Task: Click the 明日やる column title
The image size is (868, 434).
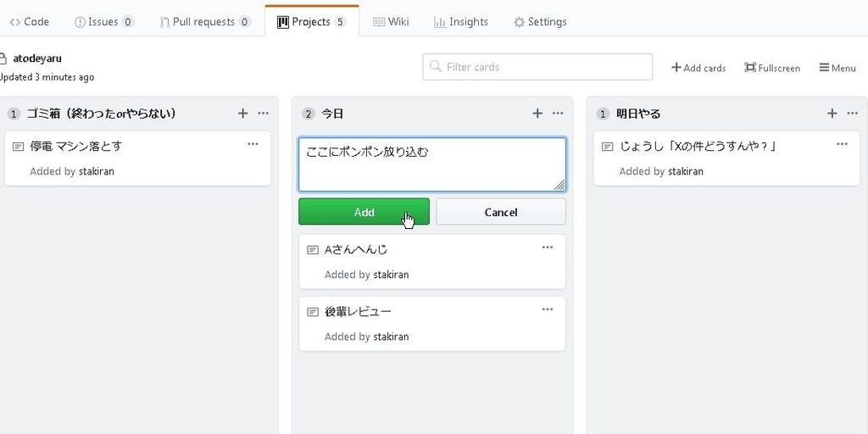Action: [638, 114]
